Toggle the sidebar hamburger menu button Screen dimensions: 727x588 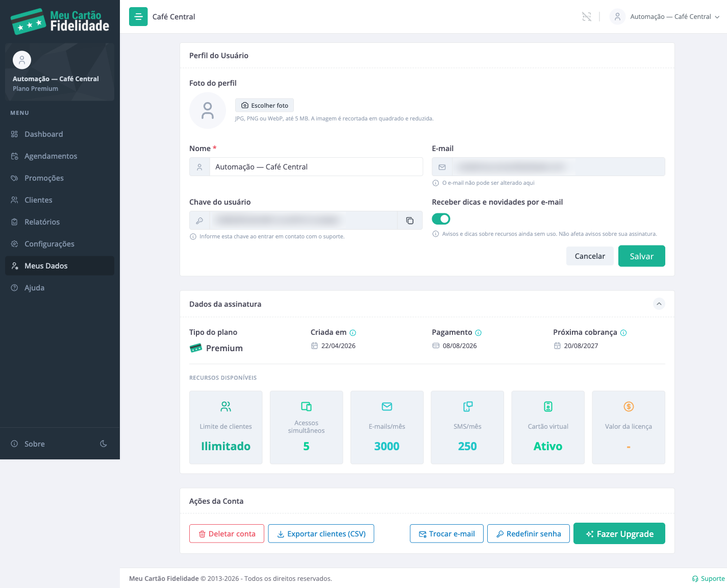[x=138, y=17]
